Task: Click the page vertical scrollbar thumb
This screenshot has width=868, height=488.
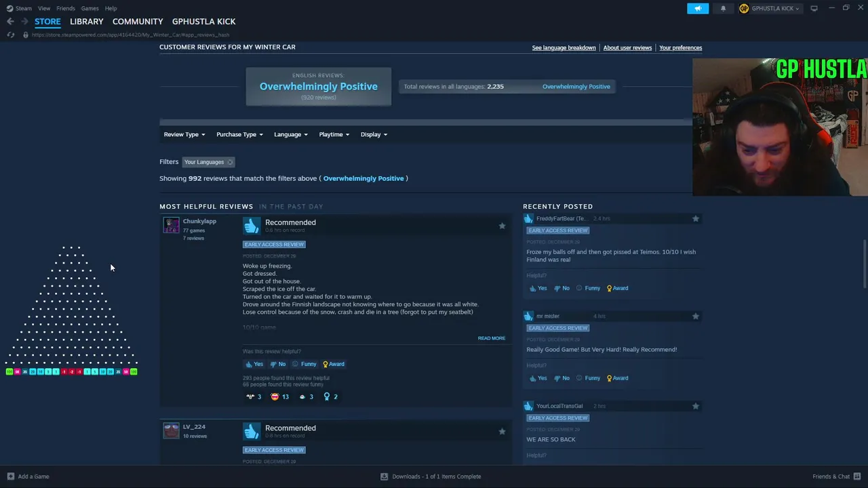Action: tap(865, 264)
